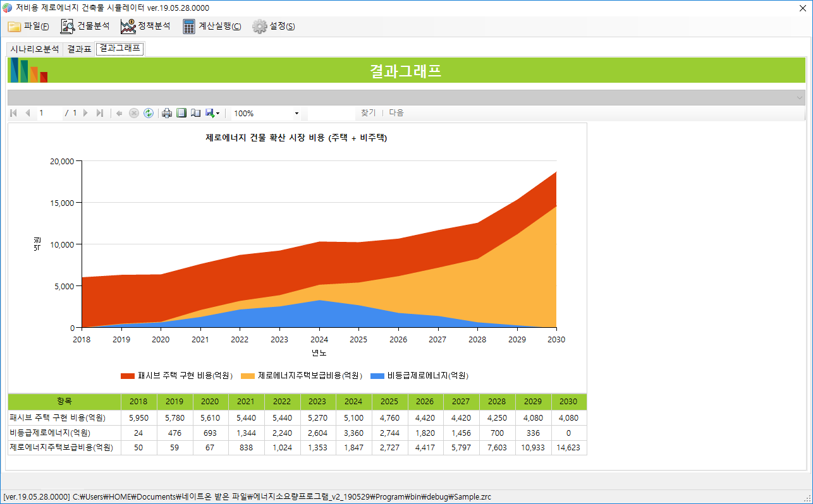Click the 패시브 주택 구현 비용(억원) row label
Screen dimensions: 813x504
point(58,417)
